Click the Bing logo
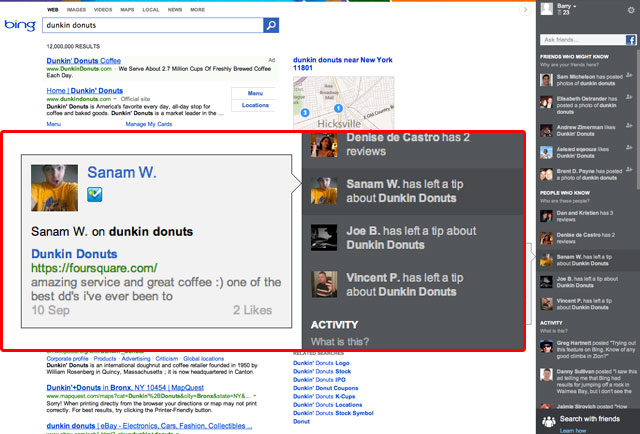The height and width of the screenshot is (434, 640). click(20, 25)
